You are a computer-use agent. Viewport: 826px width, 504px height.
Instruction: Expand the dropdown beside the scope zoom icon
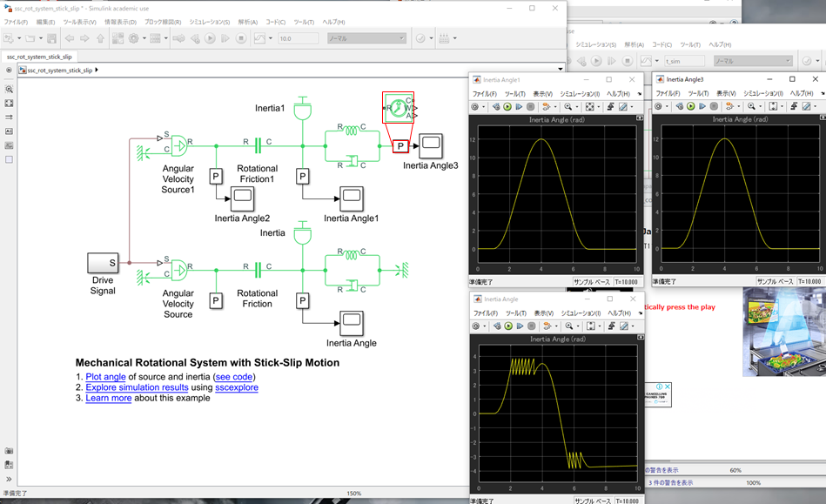coord(577,105)
